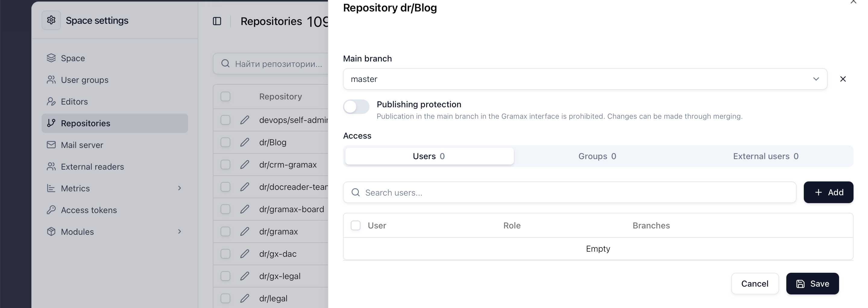The width and height of the screenshot is (868, 308).
Task: Click the Space settings gear icon
Action: (x=51, y=20)
